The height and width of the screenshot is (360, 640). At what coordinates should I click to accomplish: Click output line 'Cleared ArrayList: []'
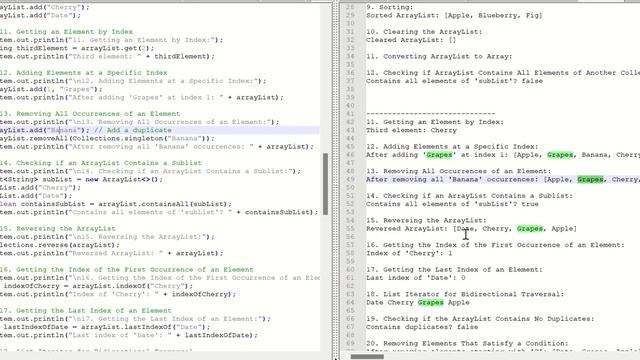(x=411, y=40)
